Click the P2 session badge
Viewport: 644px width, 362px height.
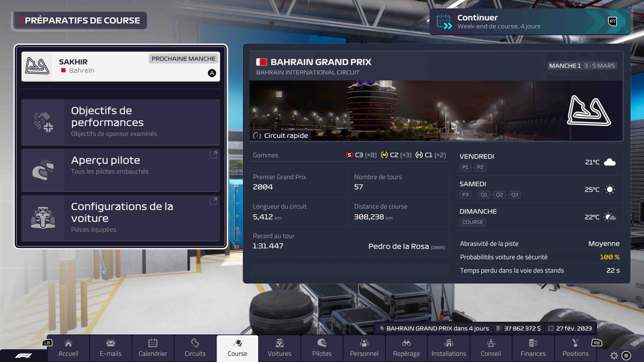pos(480,167)
